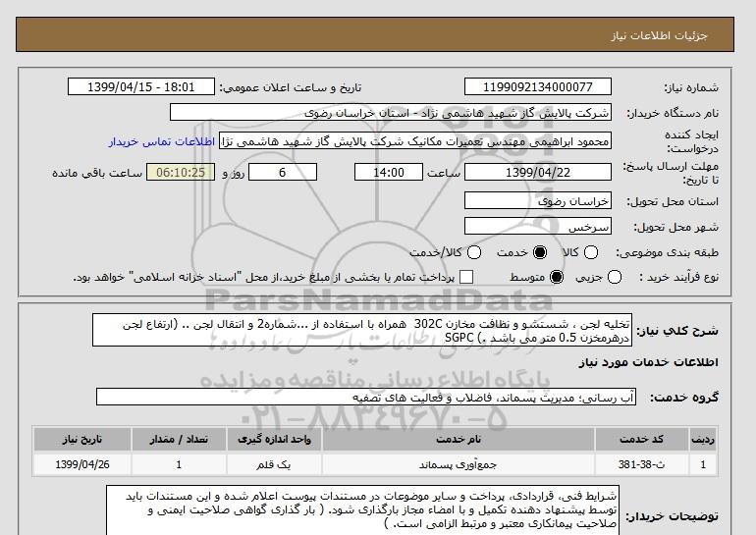Select the خدمت radio button
756x535 pixels.
click(x=540, y=252)
